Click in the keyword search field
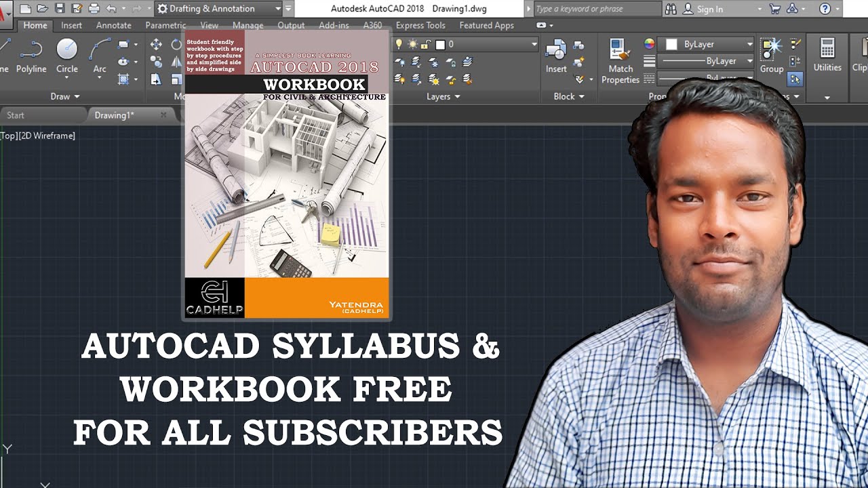Screen dimensions: 868x488 point(597,9)
